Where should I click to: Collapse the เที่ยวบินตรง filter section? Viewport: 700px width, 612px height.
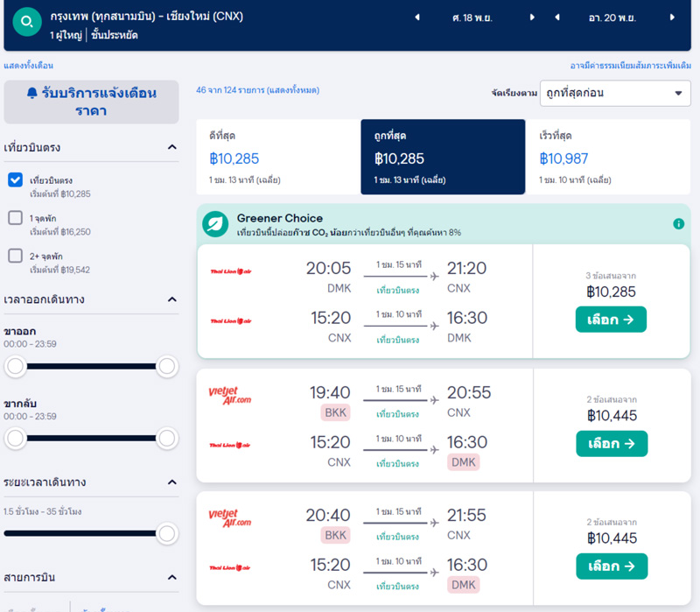pyautogui.click(x=172, y=147)
